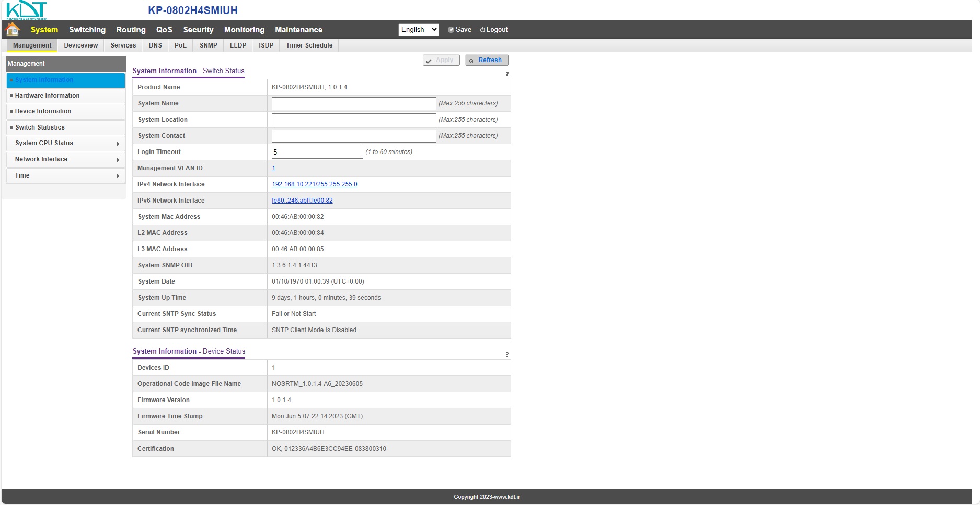Click the System Name input field

[x=353, y=103]
